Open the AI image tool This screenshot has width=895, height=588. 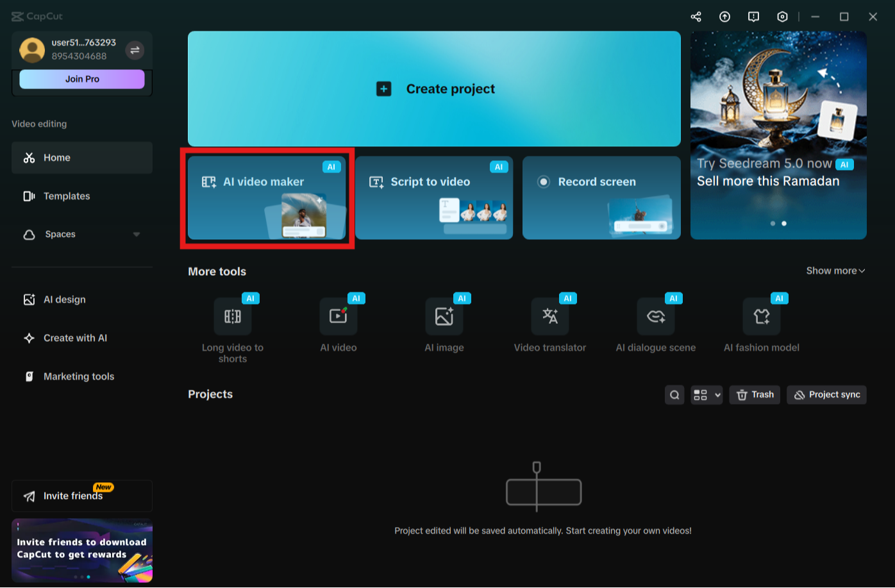(x=444, y=316)
